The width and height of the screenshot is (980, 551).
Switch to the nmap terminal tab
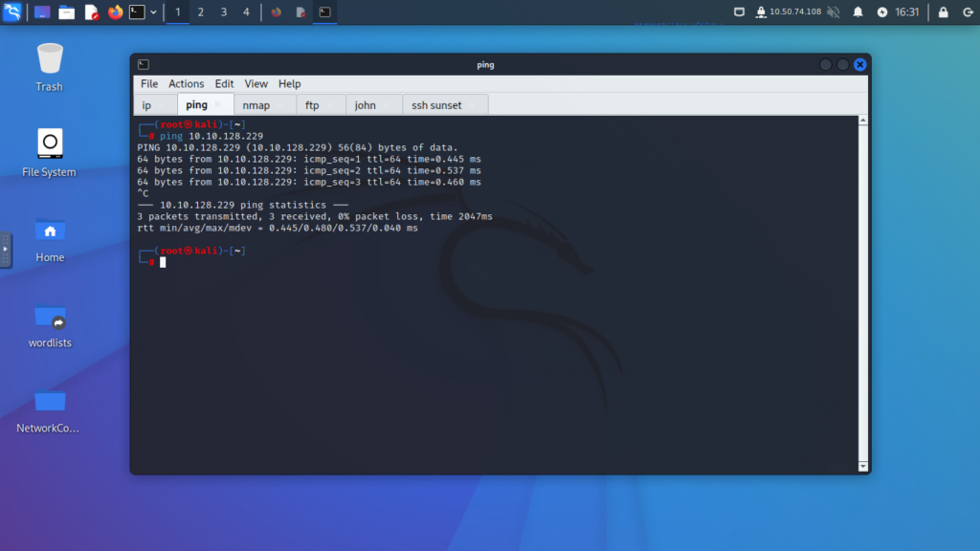click(256, 105)
